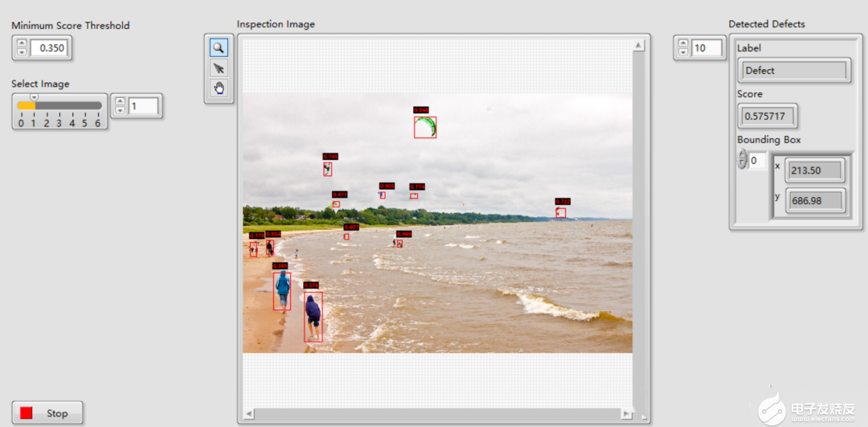Viewport: 868px width, 427px height.
Task: Click the Bounding Box index knob
Action: (742, 159)
